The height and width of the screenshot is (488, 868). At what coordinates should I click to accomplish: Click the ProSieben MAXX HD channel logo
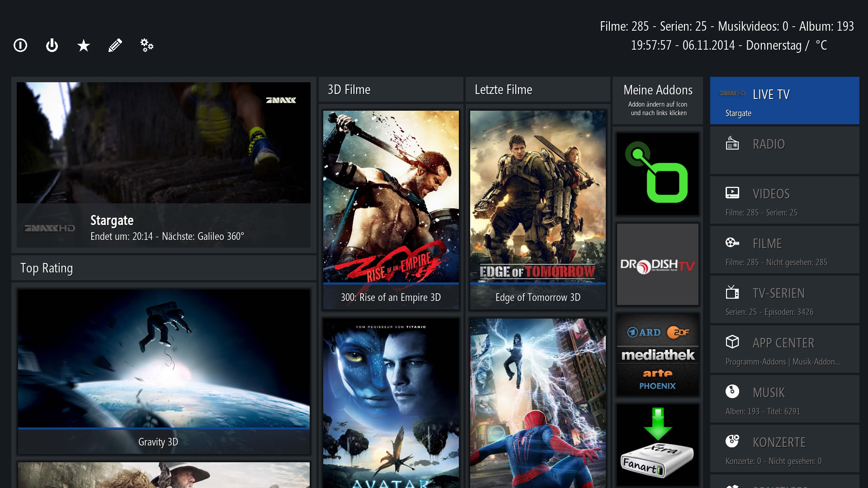click(50, 228)
